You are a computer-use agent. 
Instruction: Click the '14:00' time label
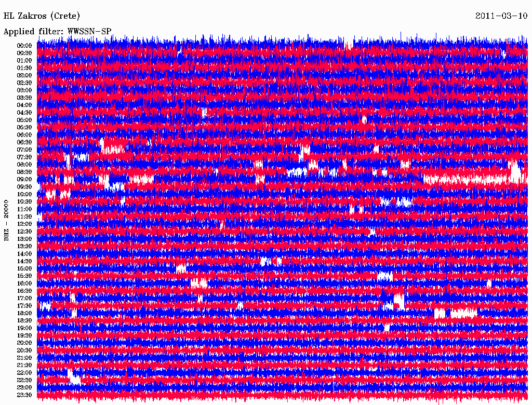tap(24, 254)
